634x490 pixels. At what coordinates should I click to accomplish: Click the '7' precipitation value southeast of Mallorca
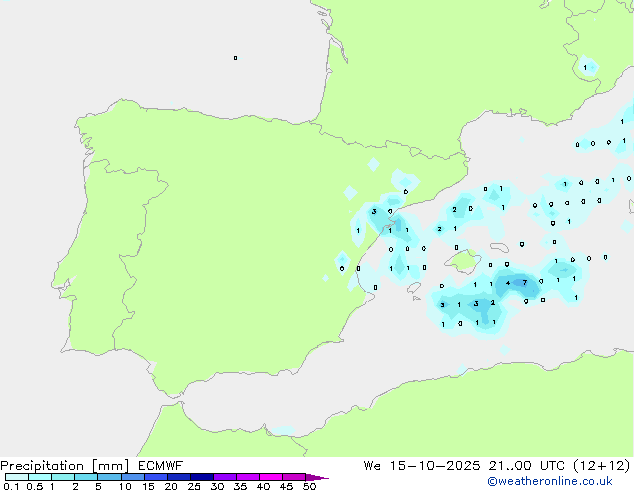click(x=525, y=283)
